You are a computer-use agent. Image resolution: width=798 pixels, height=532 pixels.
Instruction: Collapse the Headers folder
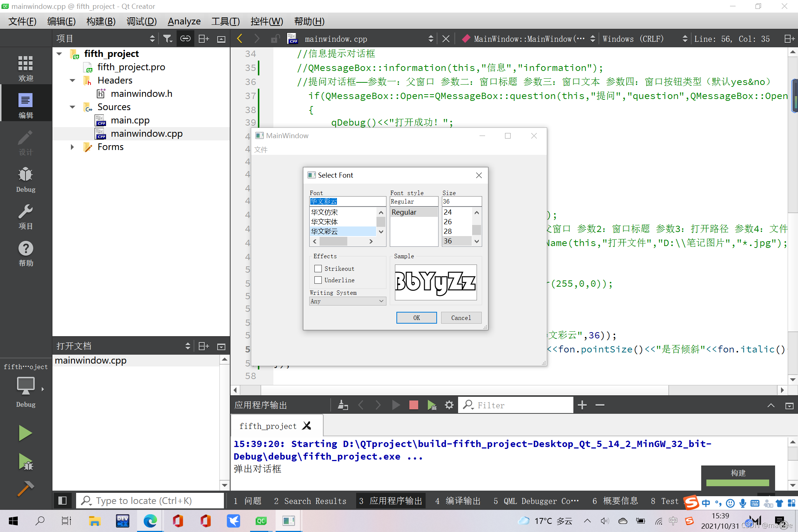(x=72, y=81)
